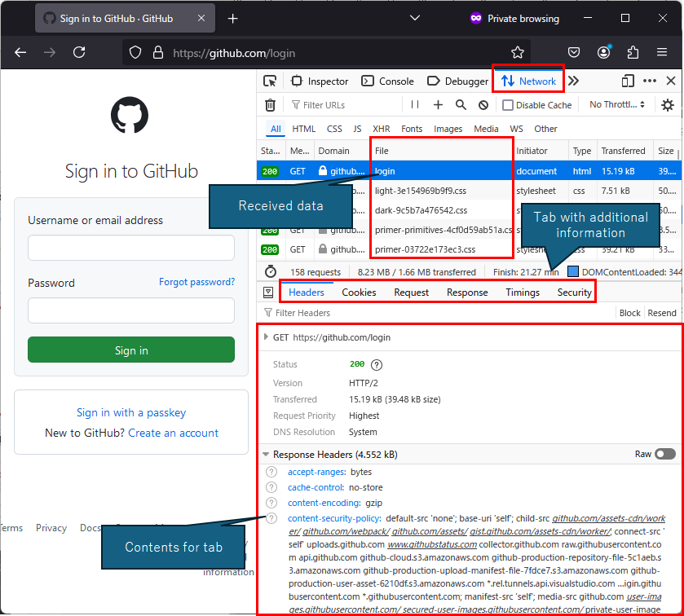684x616 pixels.
Task: Open a new browser tab
Action: (x=233, y=18)
